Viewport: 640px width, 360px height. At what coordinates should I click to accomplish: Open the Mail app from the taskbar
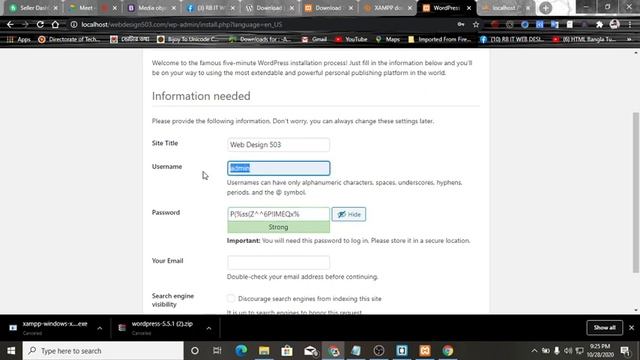pyautogui.click(x=310, y=351)
